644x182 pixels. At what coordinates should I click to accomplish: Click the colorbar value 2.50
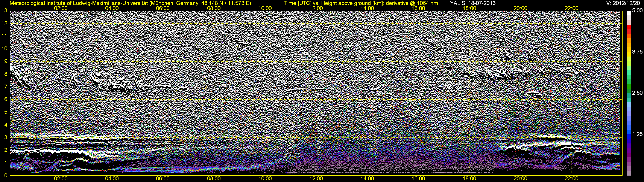[x=638, y=93]
